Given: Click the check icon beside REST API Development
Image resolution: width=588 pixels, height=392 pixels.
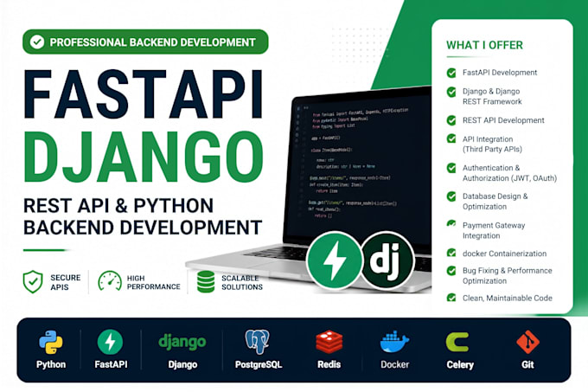Looking at the screenshot, I should pos(451,120).
